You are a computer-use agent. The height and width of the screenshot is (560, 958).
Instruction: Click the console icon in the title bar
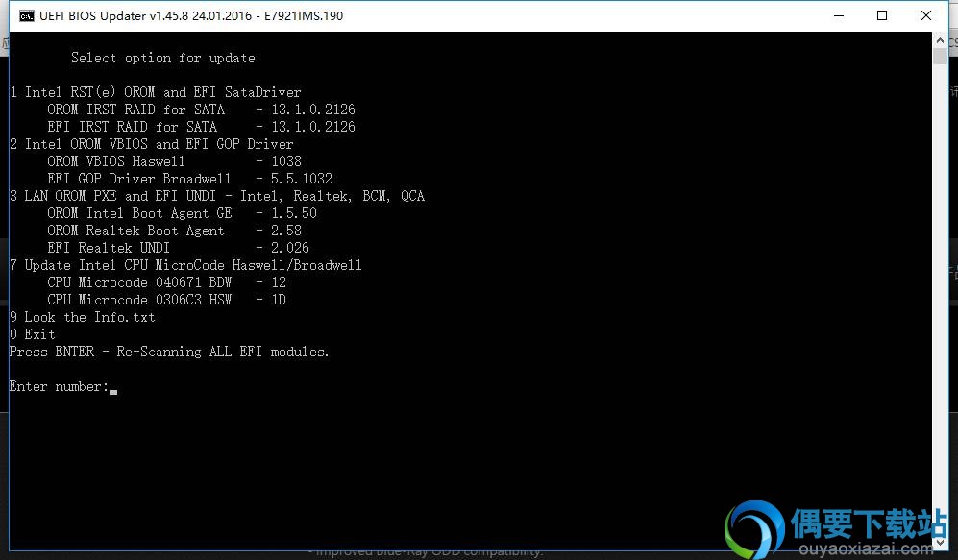(x=26, y=16)
